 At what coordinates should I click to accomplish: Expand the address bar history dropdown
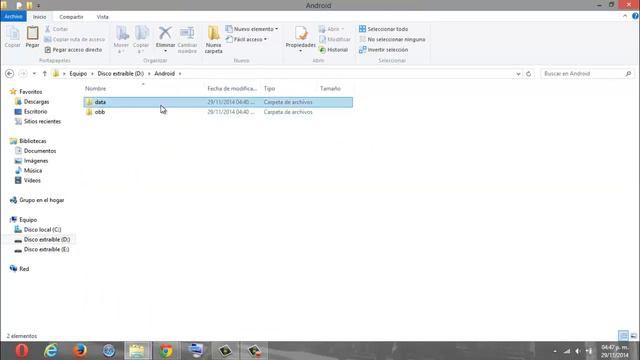pos(518,74)
